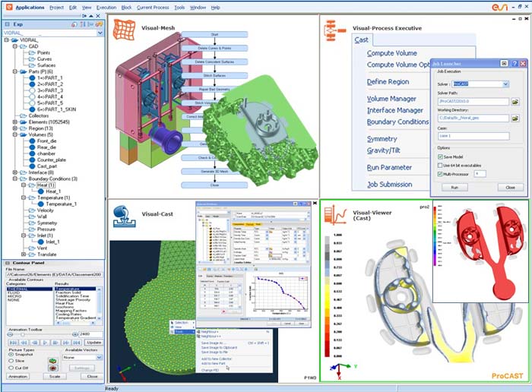This screenshot has height=392, width=532.
Task: Expand the Interface (8) node
Action: [15, 172]
